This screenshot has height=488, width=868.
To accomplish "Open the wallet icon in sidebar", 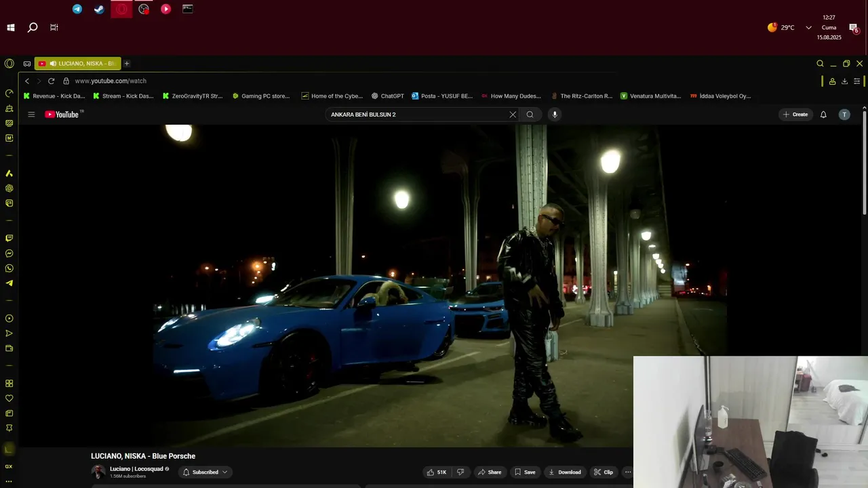I will 9,348.
